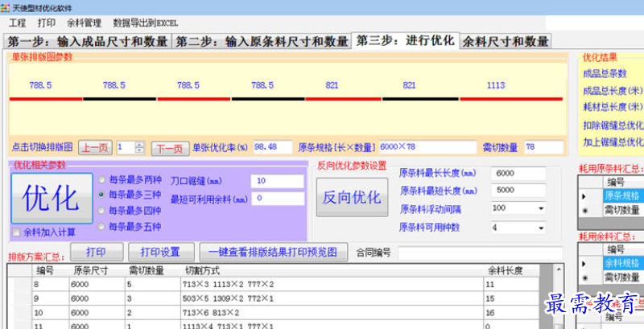Click the page number spinner arrows
Image resolution: width=644 pixels, height=329 pixels.
(x=138, y=148)
